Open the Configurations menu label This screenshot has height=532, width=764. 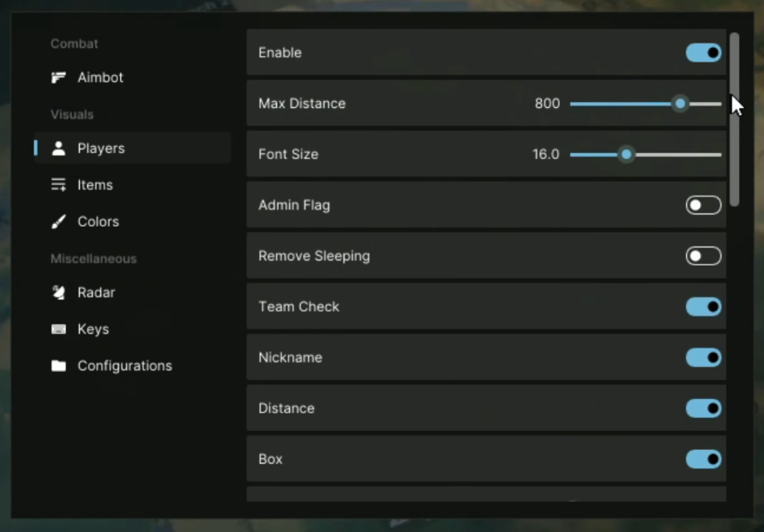point(125,366)
